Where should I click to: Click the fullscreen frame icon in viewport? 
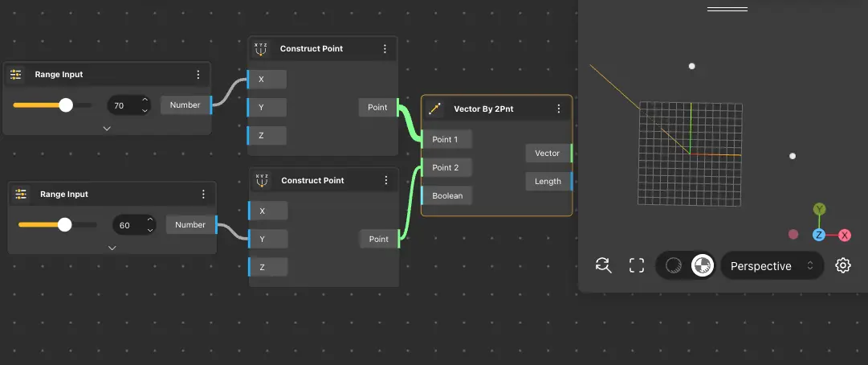tap(637, 265)
